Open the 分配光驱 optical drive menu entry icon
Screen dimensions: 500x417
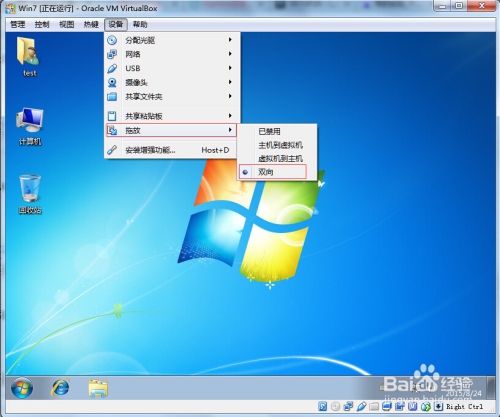[x=112, y=40]
